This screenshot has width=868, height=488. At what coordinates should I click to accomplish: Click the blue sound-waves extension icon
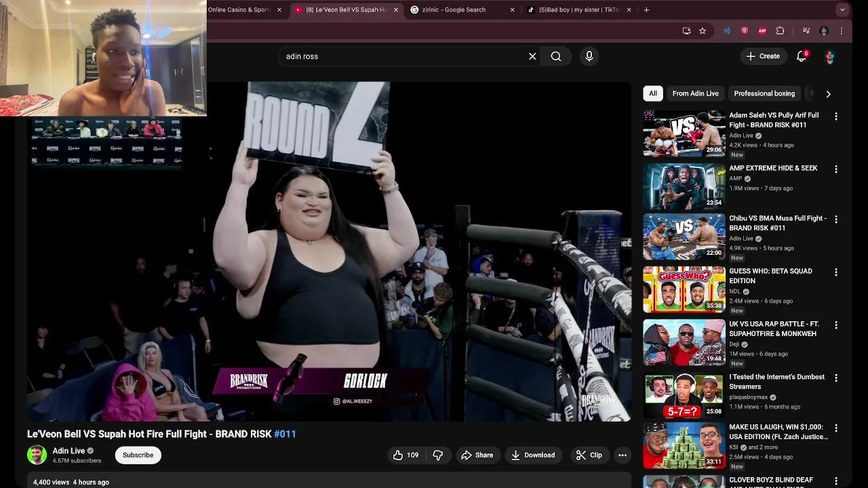[x=727, y=30]
